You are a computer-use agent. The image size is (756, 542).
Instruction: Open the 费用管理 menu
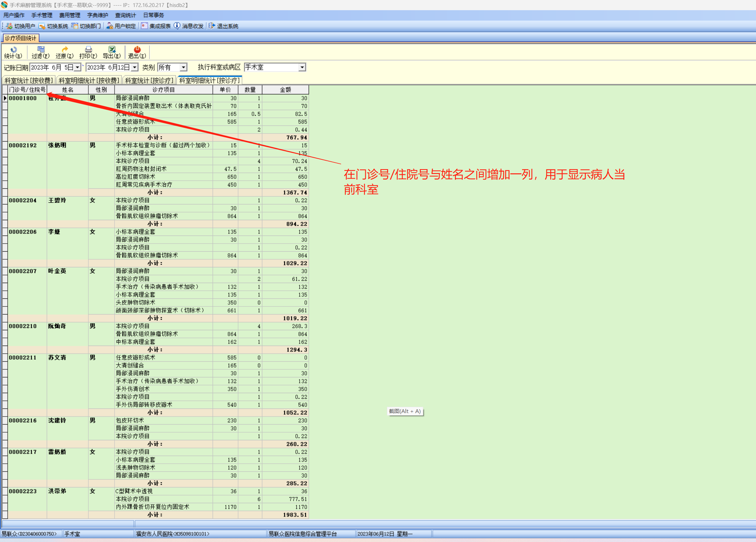coord(69,15)
